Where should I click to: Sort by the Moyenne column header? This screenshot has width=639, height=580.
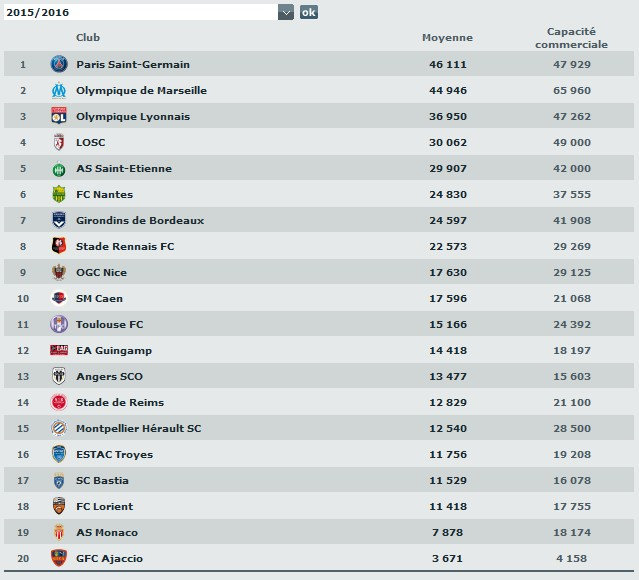pos(447,38)
